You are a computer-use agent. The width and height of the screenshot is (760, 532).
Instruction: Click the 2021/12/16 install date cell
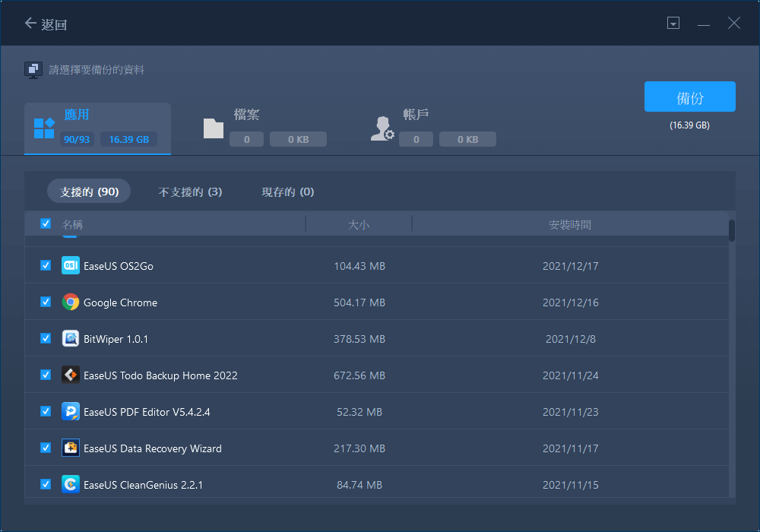click(x=571, y=302)
